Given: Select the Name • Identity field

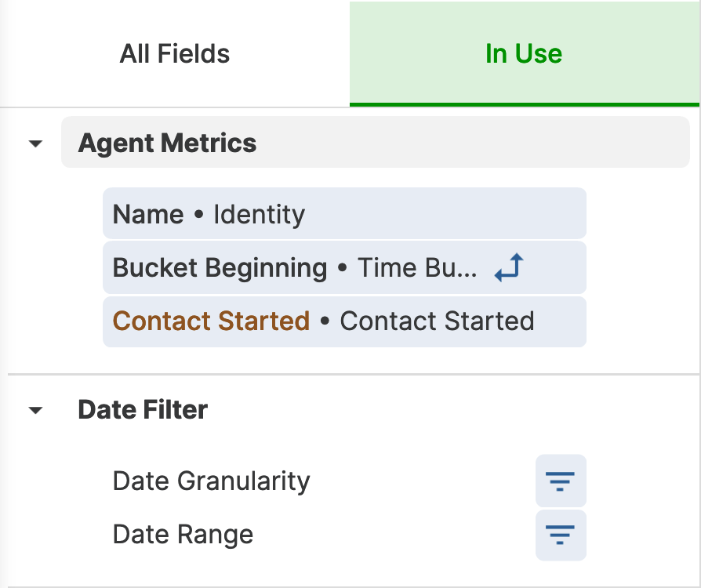Looking at the screenshot, I should (x=344, y=213).
